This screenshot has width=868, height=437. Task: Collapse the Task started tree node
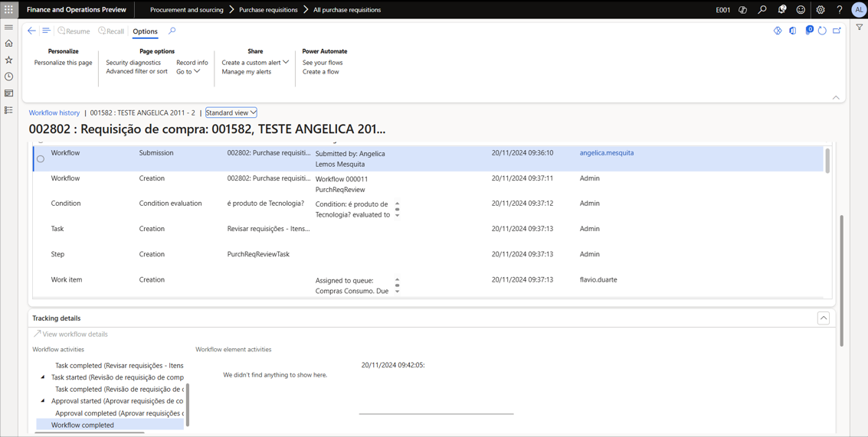43,377
